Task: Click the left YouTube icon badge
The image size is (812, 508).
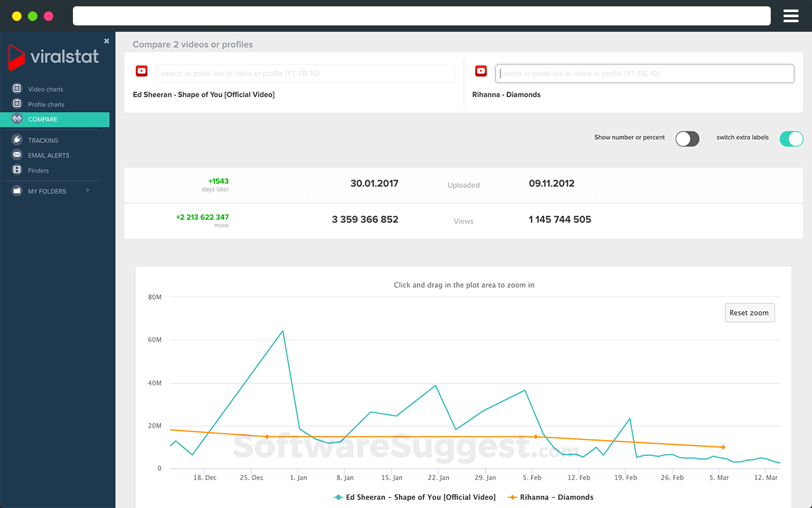Action: click(x=141, y=70)
